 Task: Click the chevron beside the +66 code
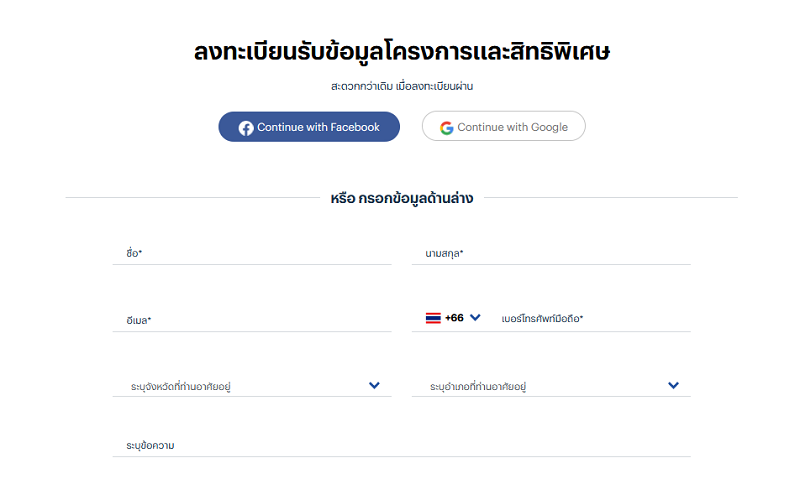[x=475, y=318]
